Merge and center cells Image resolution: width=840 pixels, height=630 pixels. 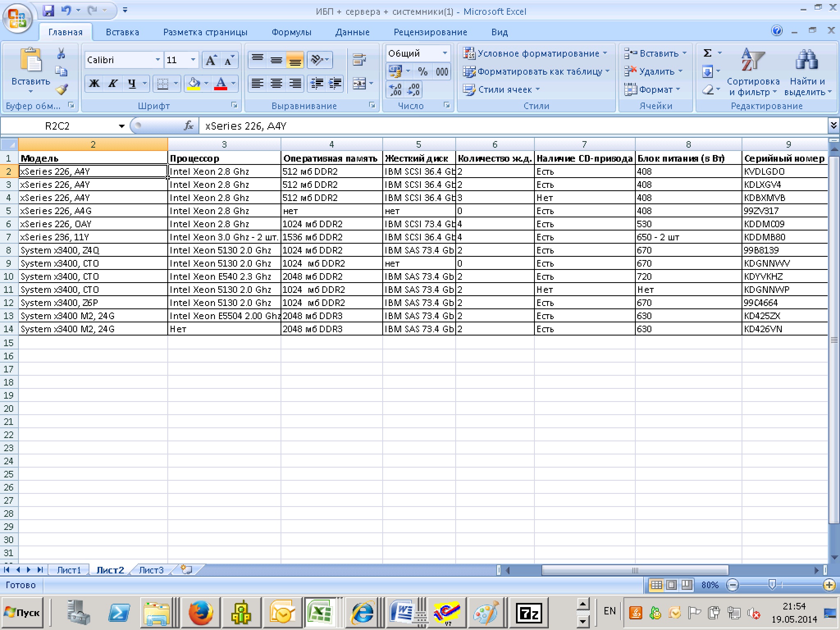pyautogui.click(x=359, y=84)
